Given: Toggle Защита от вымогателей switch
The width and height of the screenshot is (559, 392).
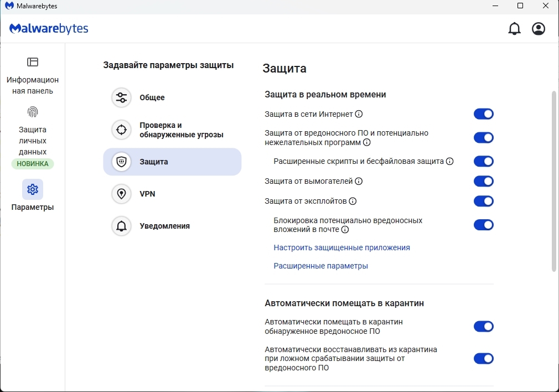Looking at the screenshot, I should tap(483, 181).
